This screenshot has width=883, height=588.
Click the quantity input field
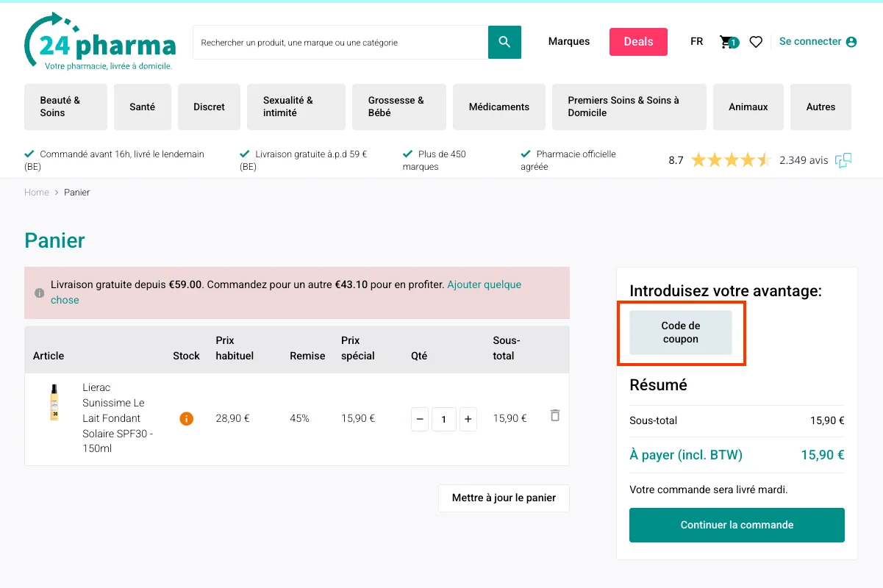(x=444, y=419)
